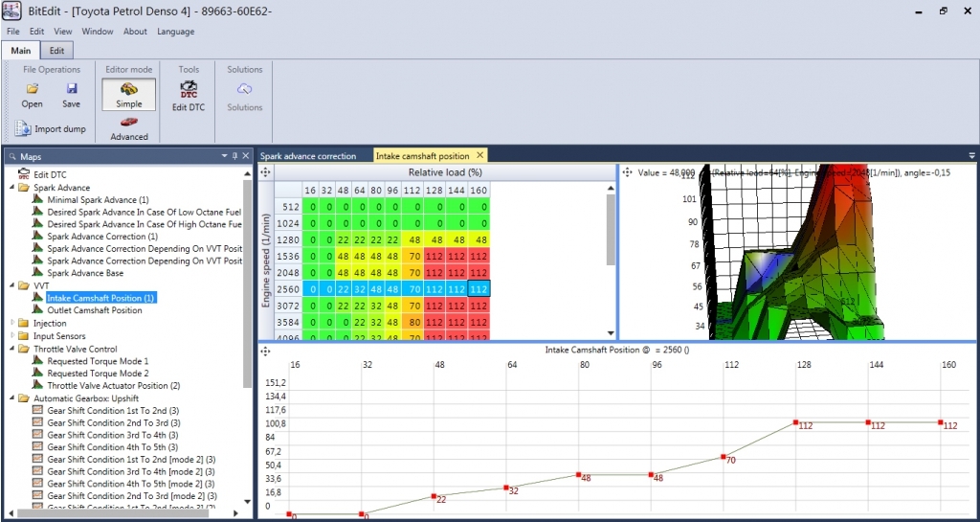Open the About menu
Image resolution: width=980 pixels, height=522 pixels.
[x=135, y=32]
